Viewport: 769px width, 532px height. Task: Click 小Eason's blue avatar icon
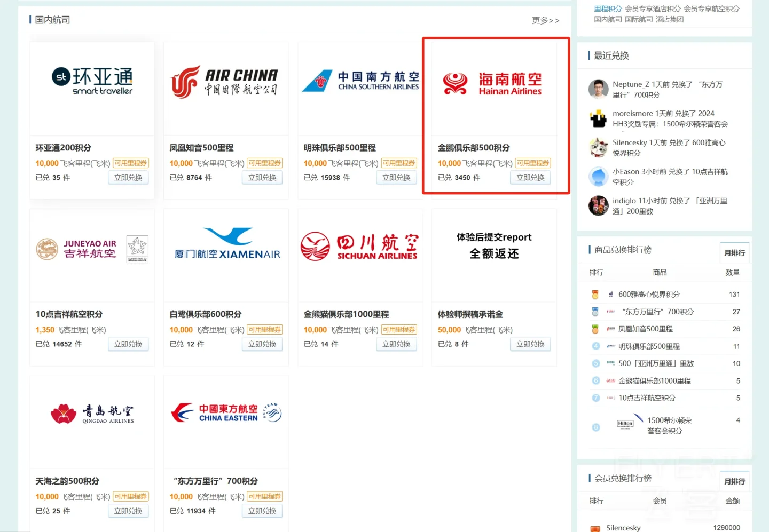tap(599, 177)
